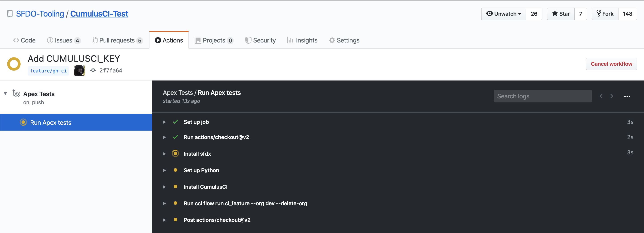Viewport: 644px width, 233px height.
Task: Open the kebab menu in the log viewer
Action: click(x=628, y=96)
